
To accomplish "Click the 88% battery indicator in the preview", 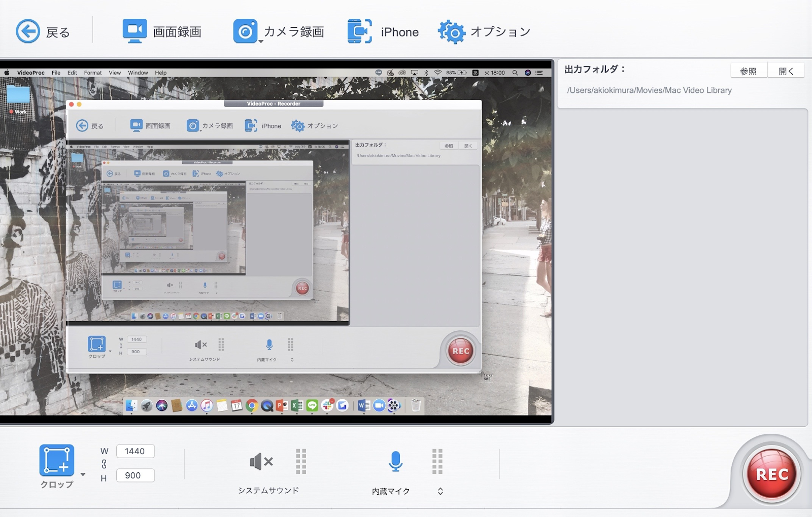I will click(x=456, y=73).
